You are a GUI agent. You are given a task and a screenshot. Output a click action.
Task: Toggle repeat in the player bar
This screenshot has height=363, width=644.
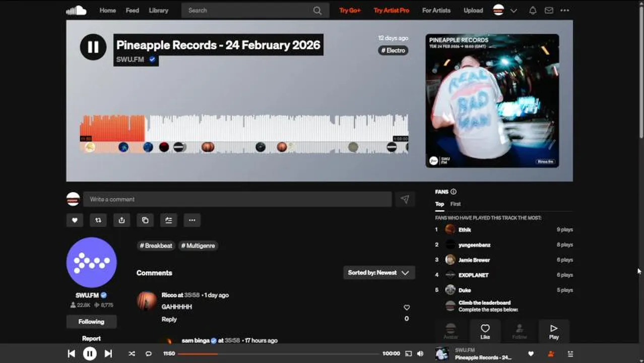pos(149,354)
